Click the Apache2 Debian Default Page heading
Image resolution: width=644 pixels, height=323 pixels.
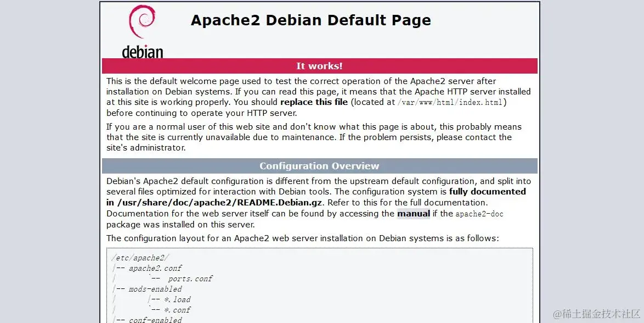(x=311, y=20)
